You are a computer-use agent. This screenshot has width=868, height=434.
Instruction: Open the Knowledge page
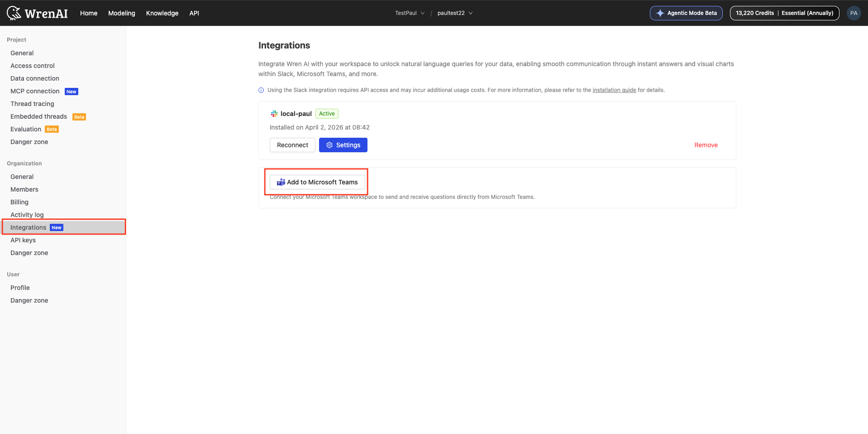pyautogui.click(x=162, y=13)
